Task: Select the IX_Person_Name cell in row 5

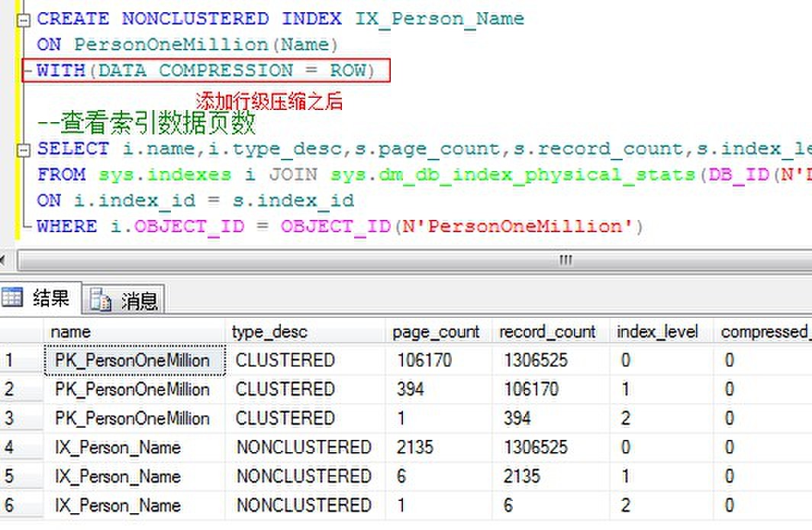Action: pos(134,476)
